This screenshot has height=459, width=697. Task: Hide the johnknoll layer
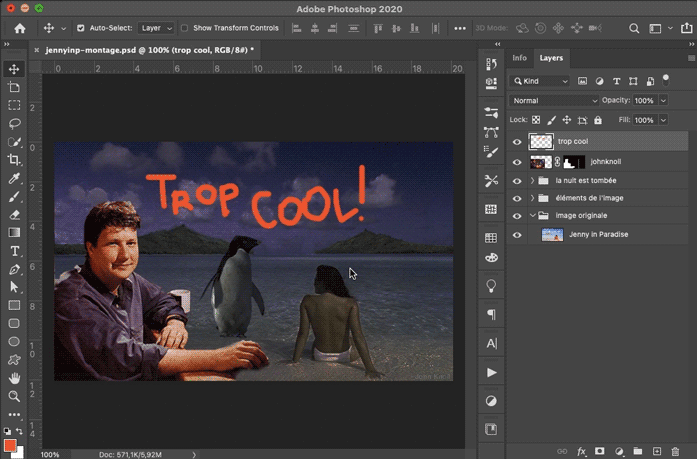[517, 161]
